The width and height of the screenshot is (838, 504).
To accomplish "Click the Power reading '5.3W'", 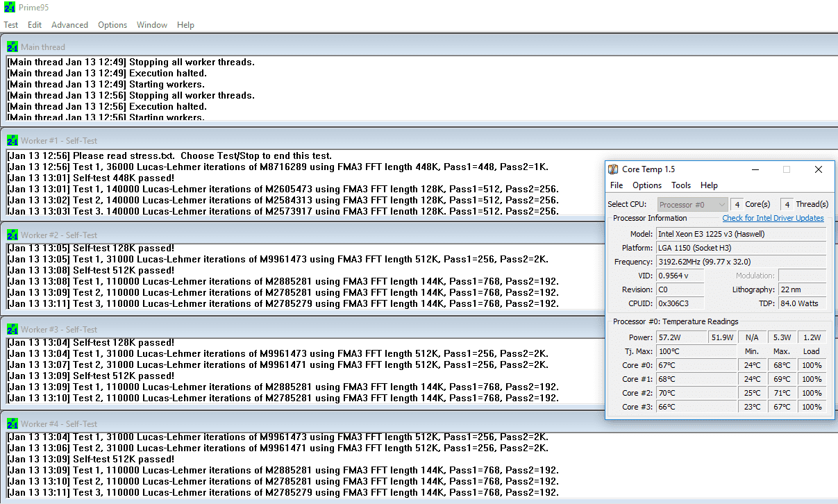I will coord(782,337).
